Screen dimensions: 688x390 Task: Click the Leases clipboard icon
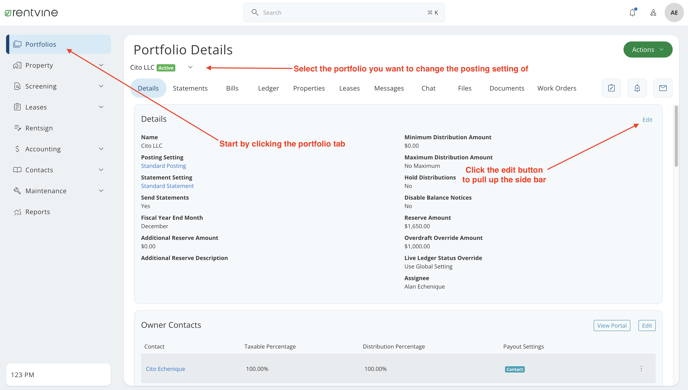coord(18,107)
